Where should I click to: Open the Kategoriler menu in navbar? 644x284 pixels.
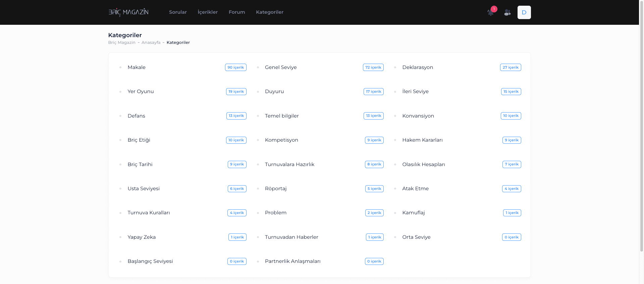click(270, 12)
